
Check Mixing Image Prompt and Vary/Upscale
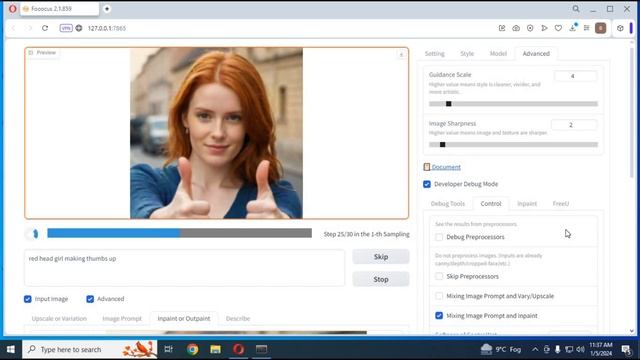point(439,296)
